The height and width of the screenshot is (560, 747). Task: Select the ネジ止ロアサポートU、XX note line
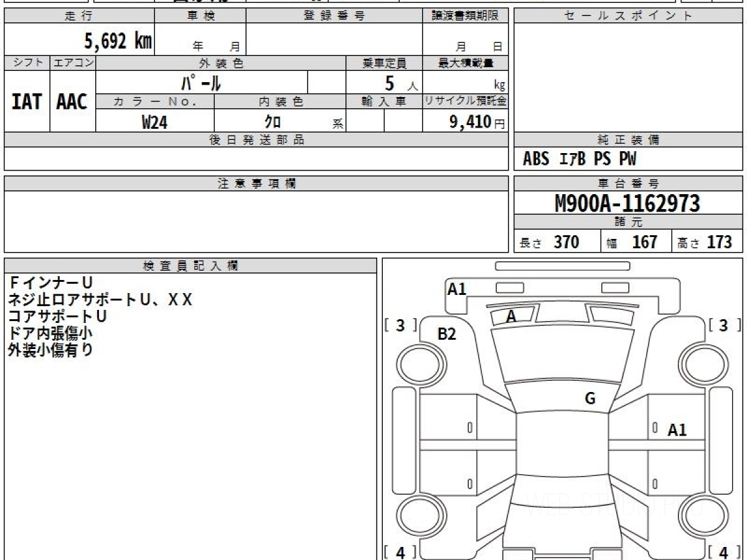[100, 300]
